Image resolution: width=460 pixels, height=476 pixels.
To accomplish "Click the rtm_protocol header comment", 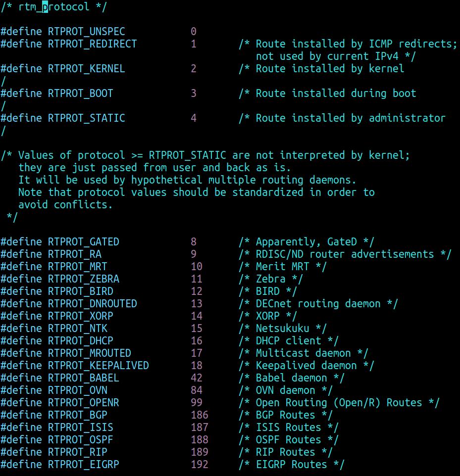I will point(54,7).
